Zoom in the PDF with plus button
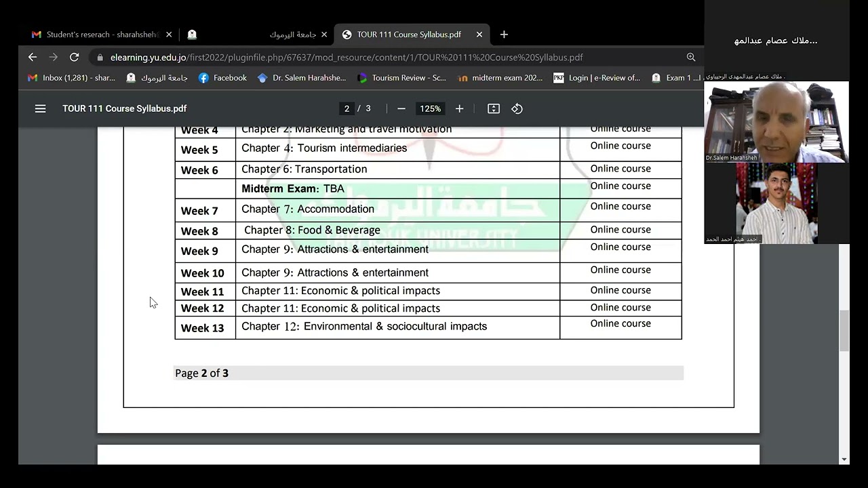The width and height of the screenshot is (868, 488). pyautogui.click(x=459, y=108)
